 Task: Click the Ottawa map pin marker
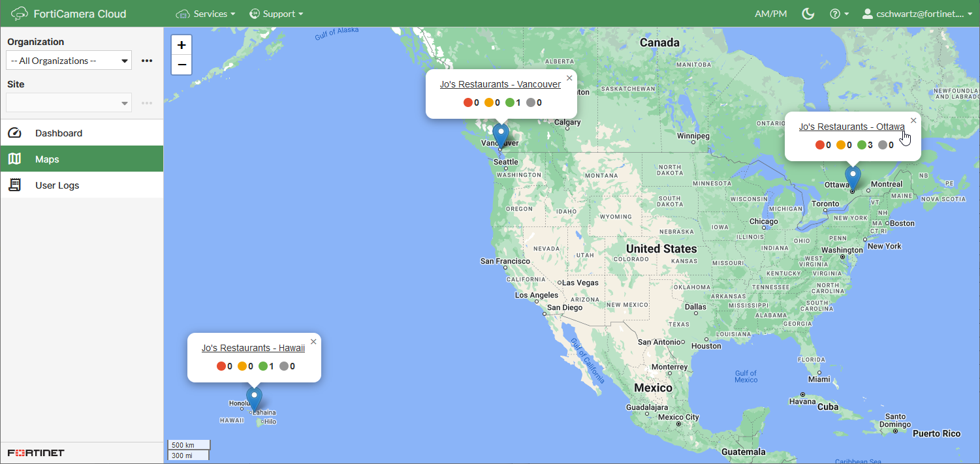(x=853, y=178)
